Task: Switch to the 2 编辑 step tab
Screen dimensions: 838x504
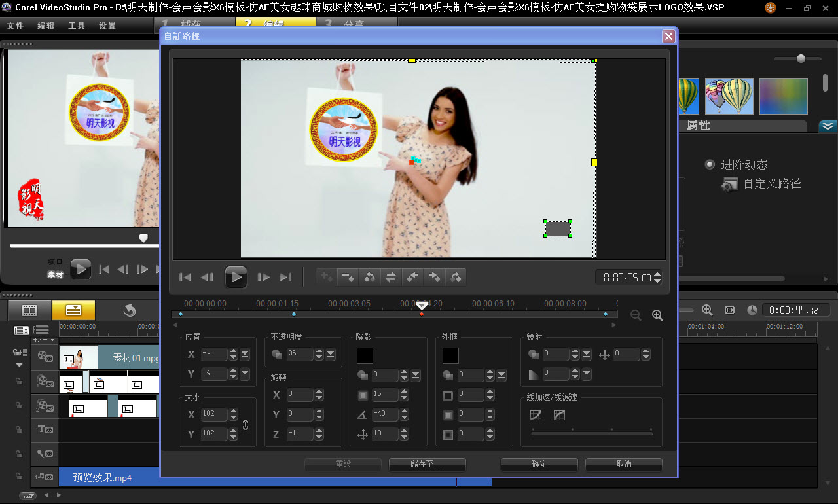Action: point(275,23)
